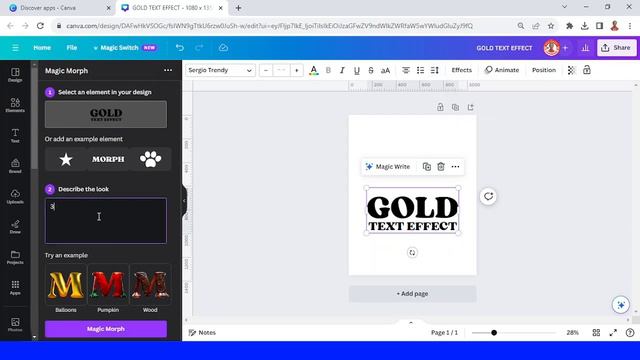Open the Notes panel
Image resolution: width=640 pixels, height=360 pixels.
pos(202,333)
